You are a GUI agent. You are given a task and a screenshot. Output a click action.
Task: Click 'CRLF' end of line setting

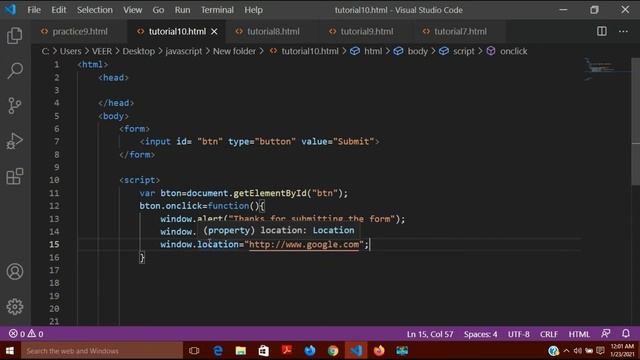pos(549,334)
